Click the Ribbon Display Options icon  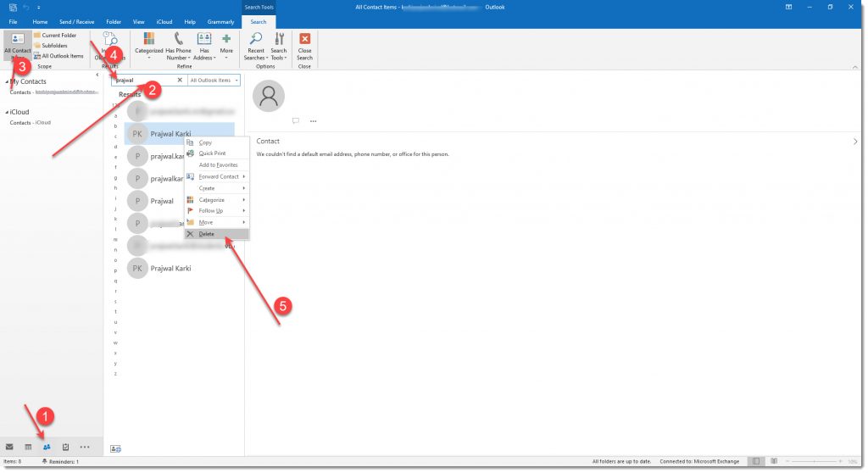point(788,7)
